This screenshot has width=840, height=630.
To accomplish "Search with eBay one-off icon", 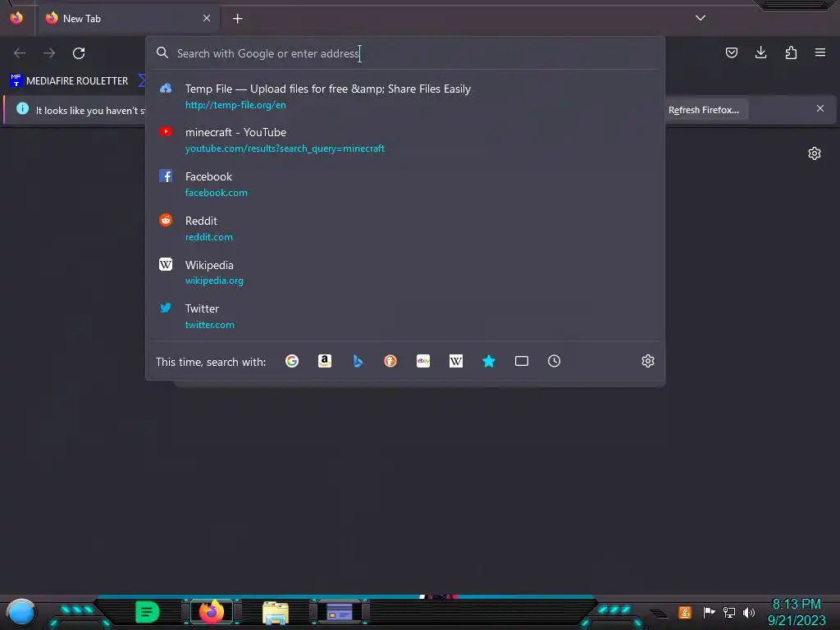I will pos(423,361).
